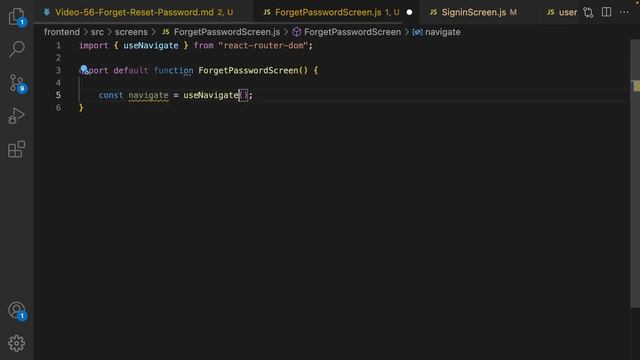Click the function keyword on line 3
Viewport: 640px width, 360px height.
point(173,70)
